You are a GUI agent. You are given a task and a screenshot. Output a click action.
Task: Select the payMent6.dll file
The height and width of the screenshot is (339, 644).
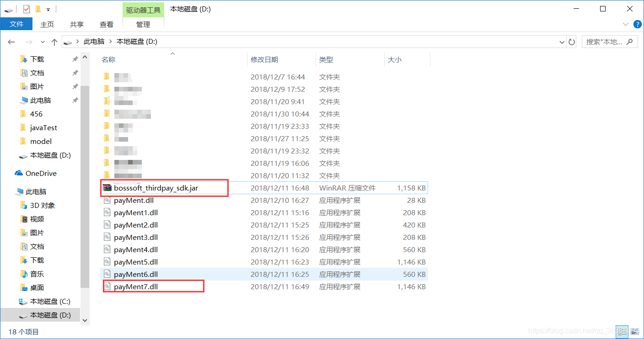[136, 274]
